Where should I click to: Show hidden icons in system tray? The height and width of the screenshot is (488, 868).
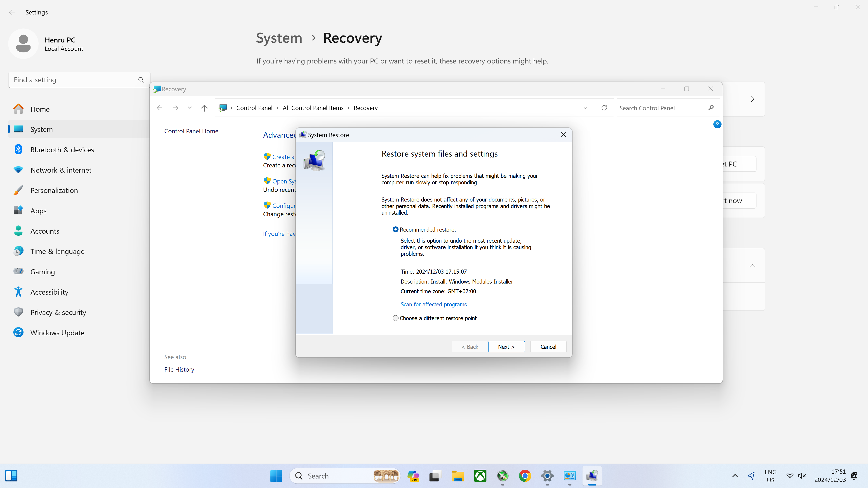(735, 476)
